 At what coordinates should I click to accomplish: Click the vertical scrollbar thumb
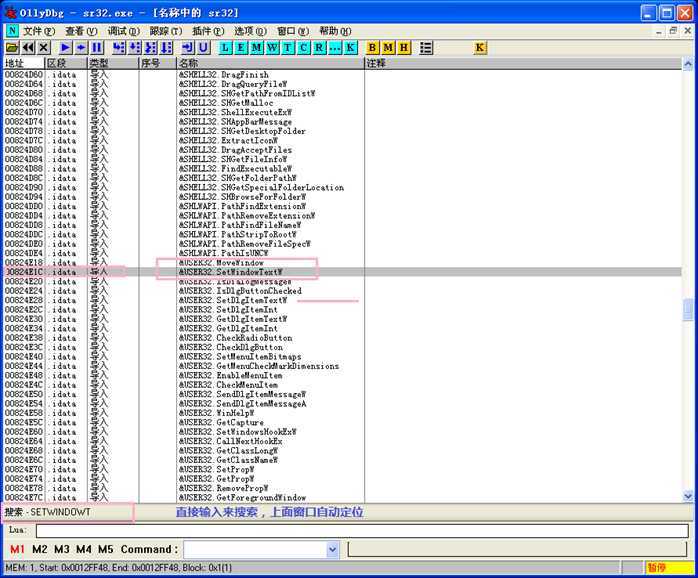click(x=688, y=309)
